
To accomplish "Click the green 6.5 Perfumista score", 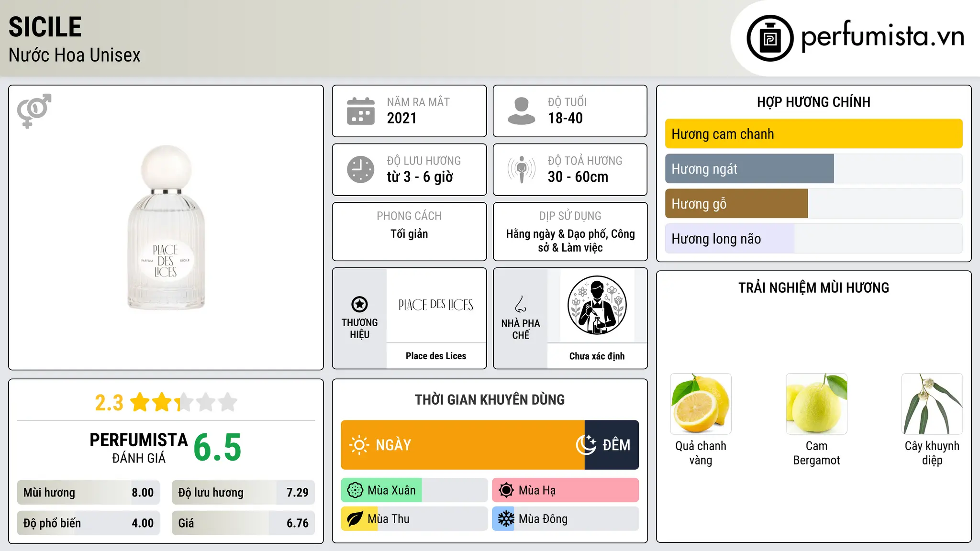I will point(217,447).
